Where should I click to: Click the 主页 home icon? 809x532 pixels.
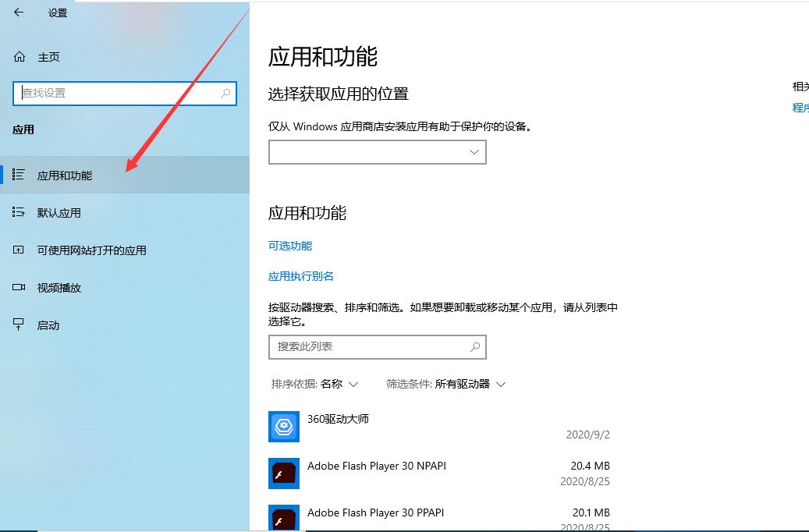20,57
